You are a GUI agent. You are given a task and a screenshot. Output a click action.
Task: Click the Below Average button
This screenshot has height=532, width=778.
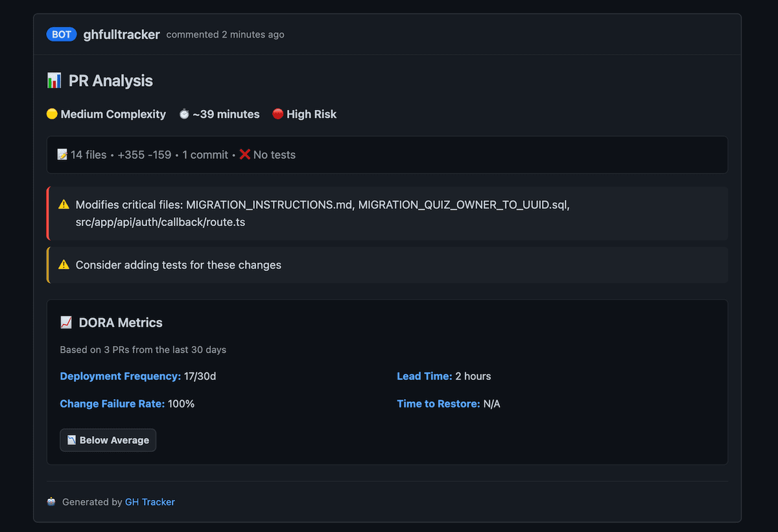(108, 440)
